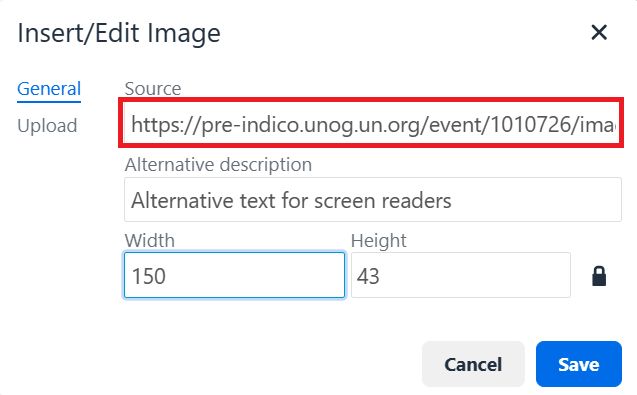637x395 pixels.
Task: Select the Width input box
Action: [234, 275]
